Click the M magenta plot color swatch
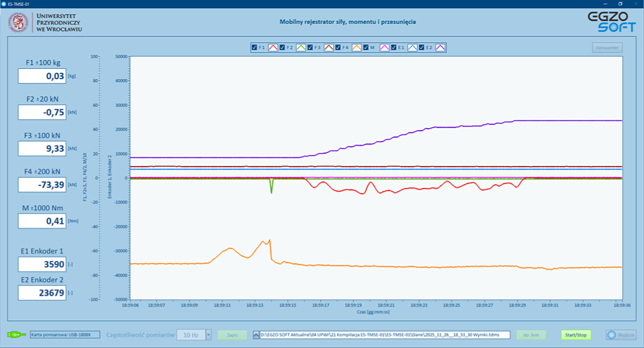The width and height of the screenshot is (644, 348). click(384, 48)
